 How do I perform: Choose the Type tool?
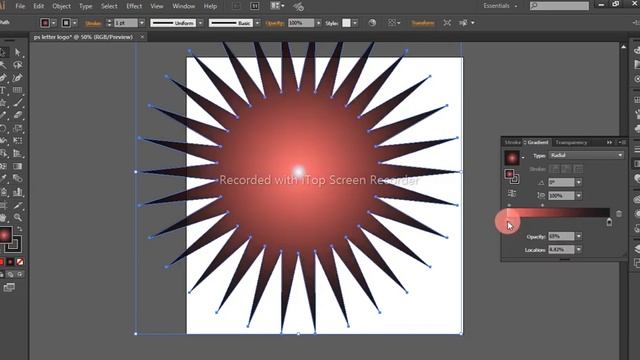pyautogui.click(x=3, y=90)
